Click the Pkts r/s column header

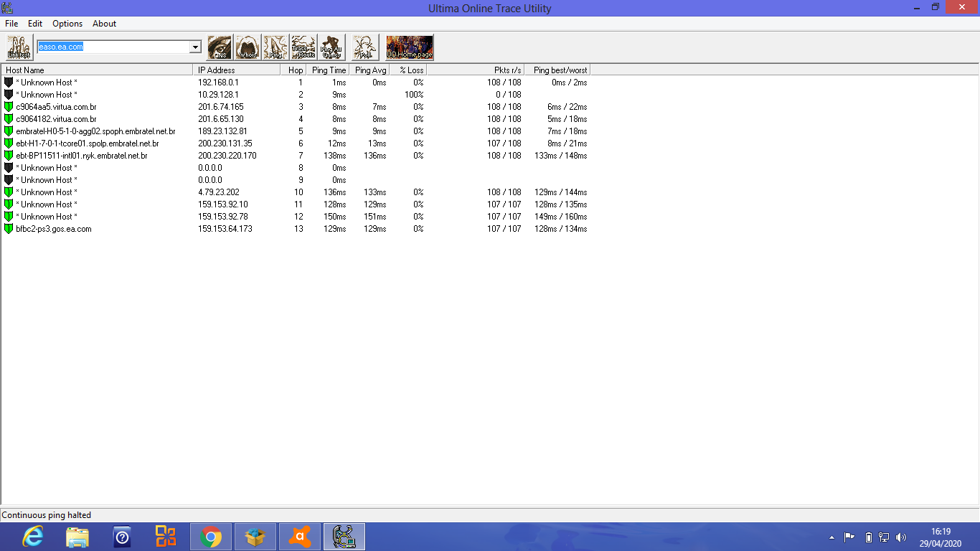click(x=476, y=70)
